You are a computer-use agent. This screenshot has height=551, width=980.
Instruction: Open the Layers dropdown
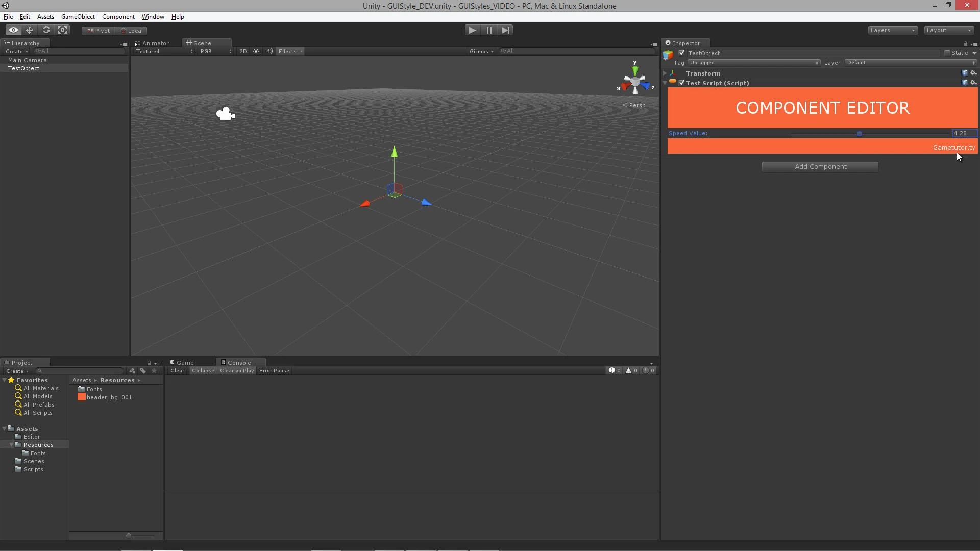[893, 30]
